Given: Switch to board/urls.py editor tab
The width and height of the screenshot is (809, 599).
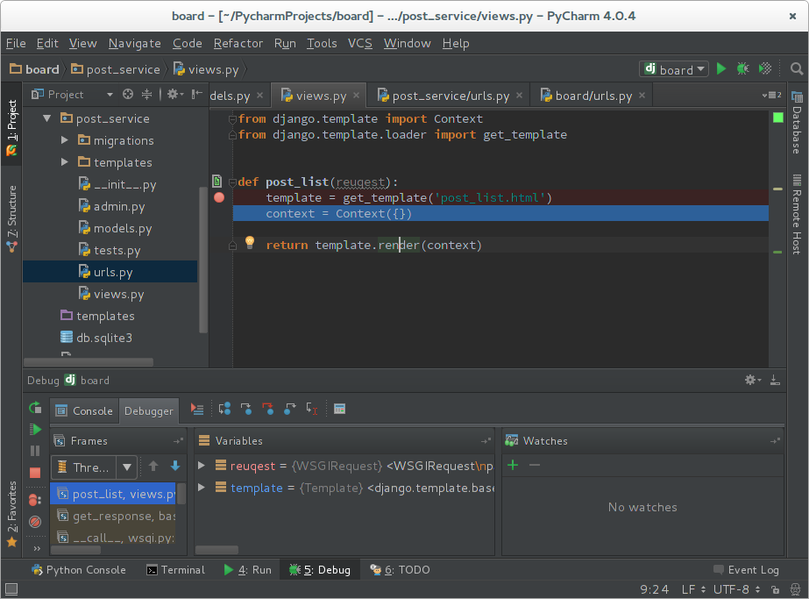Looking at the screenshot, I should pyautogui.click(x=593, y=95).
